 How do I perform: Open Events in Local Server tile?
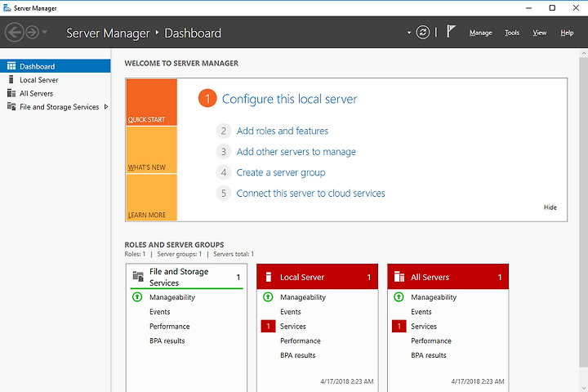pyautogui.click(x=291, y=312)
